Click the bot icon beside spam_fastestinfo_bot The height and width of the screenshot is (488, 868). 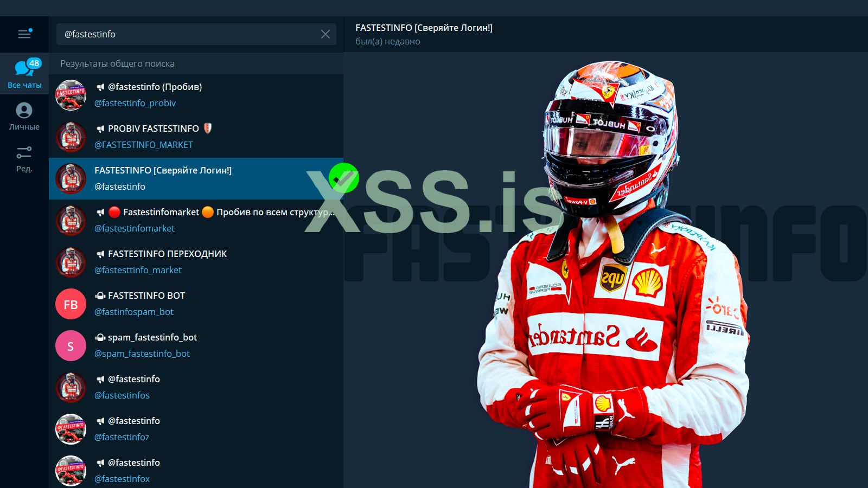click(100, 337)
